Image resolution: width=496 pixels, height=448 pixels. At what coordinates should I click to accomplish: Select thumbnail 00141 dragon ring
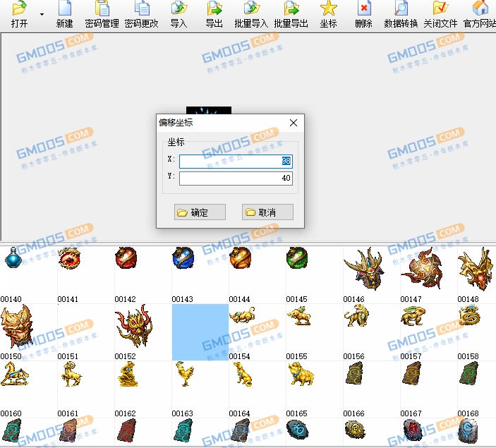(86, 275)
